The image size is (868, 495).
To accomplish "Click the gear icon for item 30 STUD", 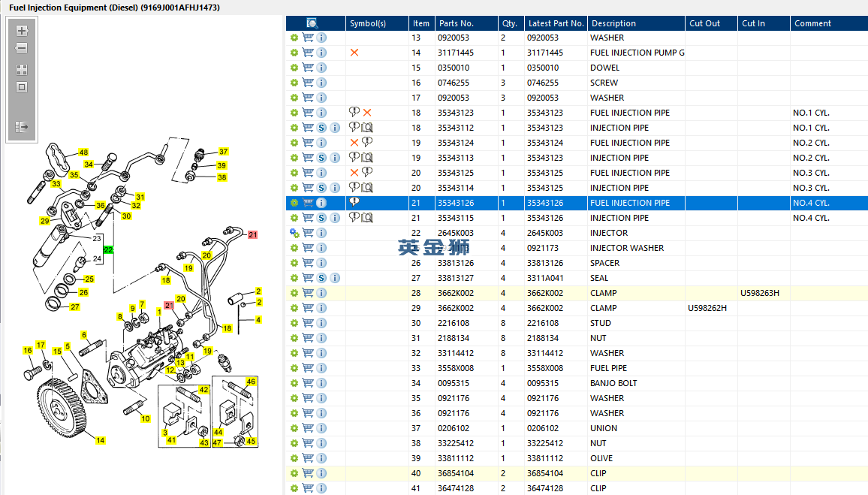I will tap(294, 323).
